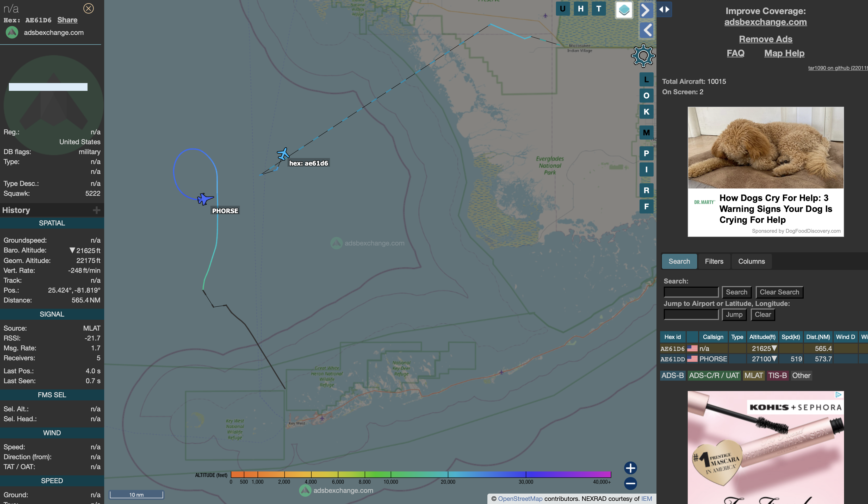
Task: Sort table by Wind D column
Action: coord(845,337)
